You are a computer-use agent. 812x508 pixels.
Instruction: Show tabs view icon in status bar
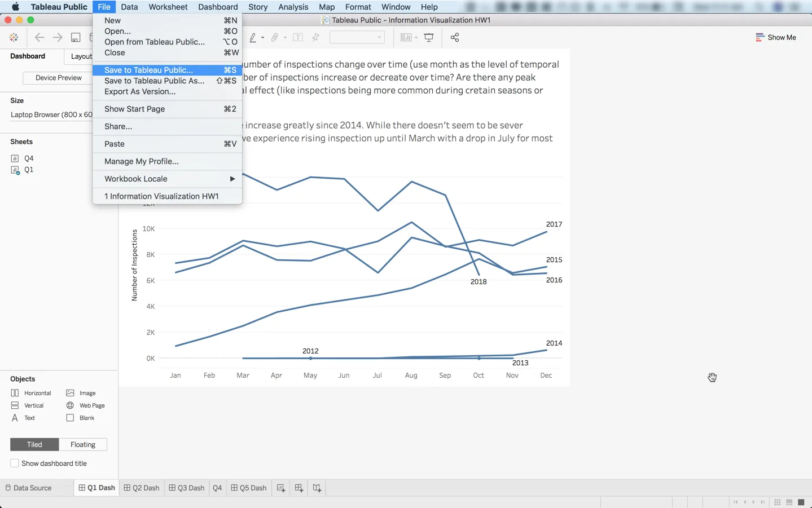coord(801,502)
